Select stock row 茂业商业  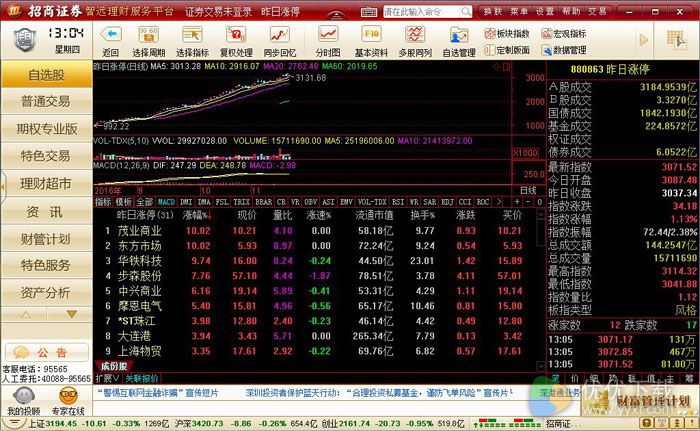(x=314, y=231)
